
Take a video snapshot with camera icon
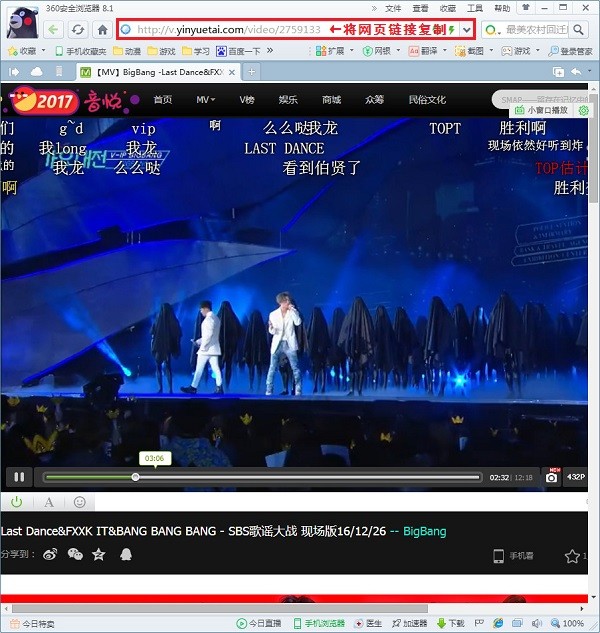point(551,477)
